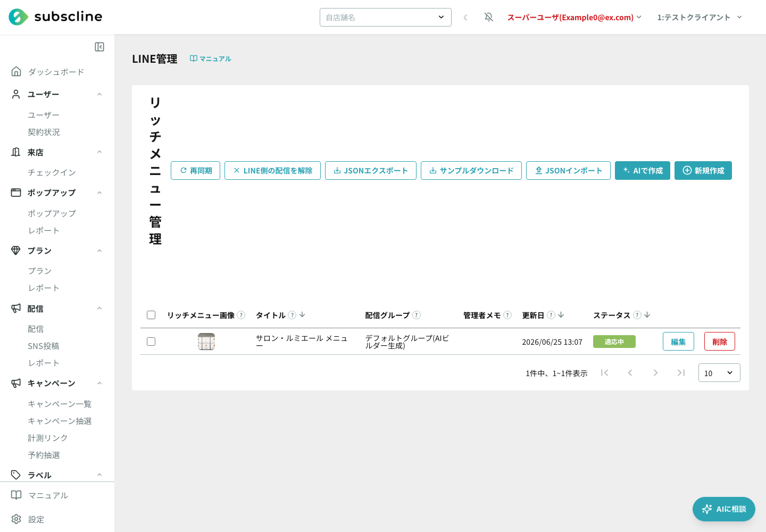Screen dimensions: 766x532
Task: Open 予約抽選 in the sidebar
Action: (44, 455)
